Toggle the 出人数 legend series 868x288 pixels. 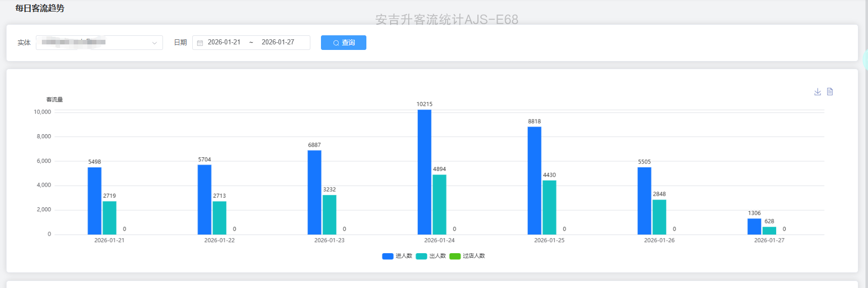(x=437, y=256)
